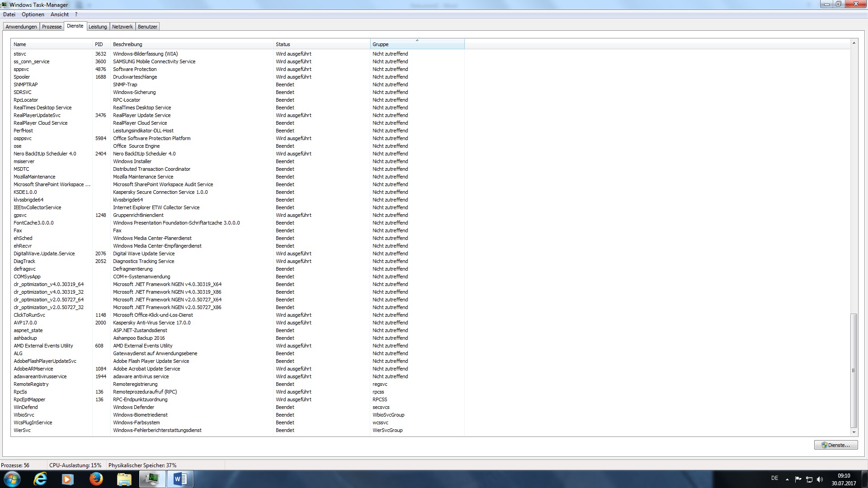Open the clock showing 09:10

[x=844, y=479]
